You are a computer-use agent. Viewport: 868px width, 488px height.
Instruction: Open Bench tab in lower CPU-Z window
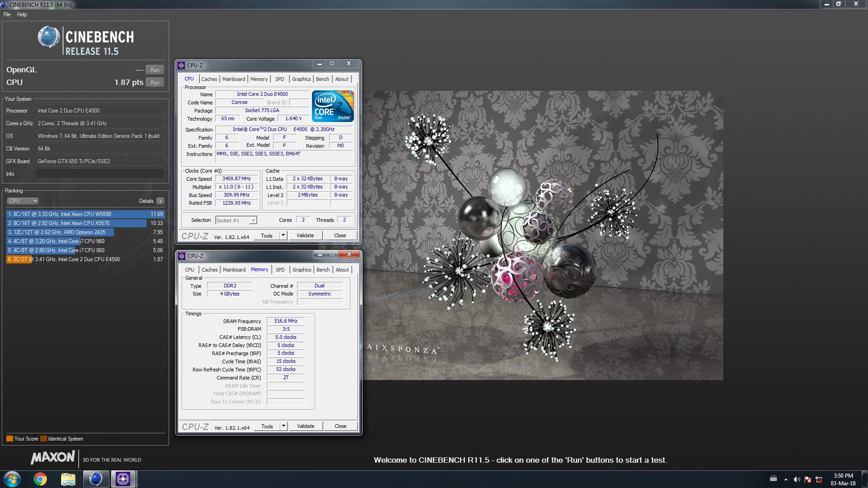[323, 270]
